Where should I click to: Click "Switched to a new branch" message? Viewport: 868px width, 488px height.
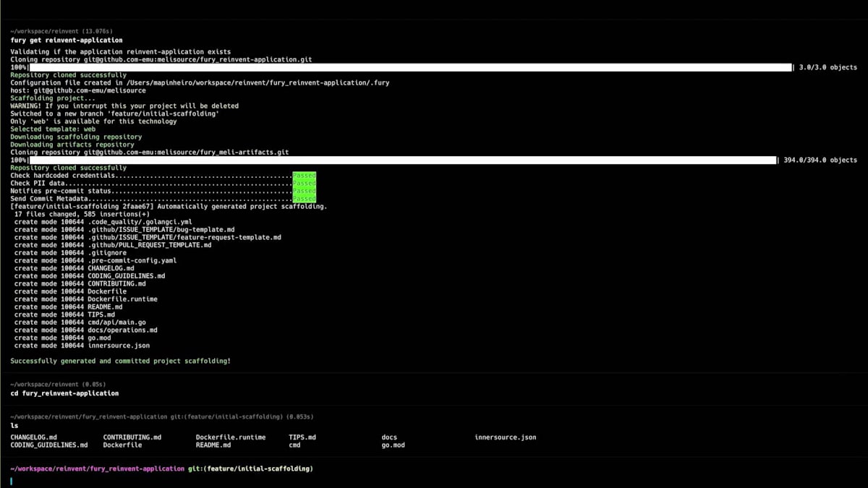pyautogui.click(x=114, y=114)
